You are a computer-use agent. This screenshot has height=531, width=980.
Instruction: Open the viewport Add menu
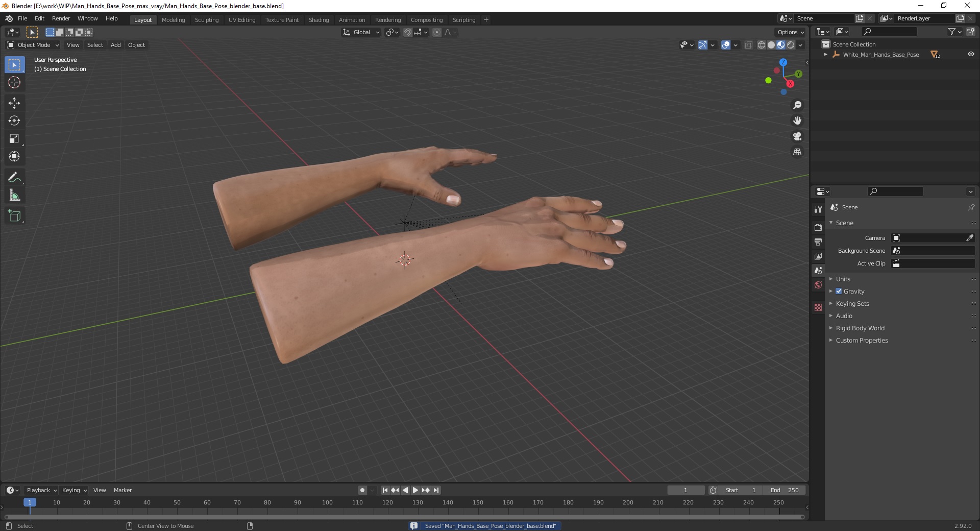[x=116, y=45]
